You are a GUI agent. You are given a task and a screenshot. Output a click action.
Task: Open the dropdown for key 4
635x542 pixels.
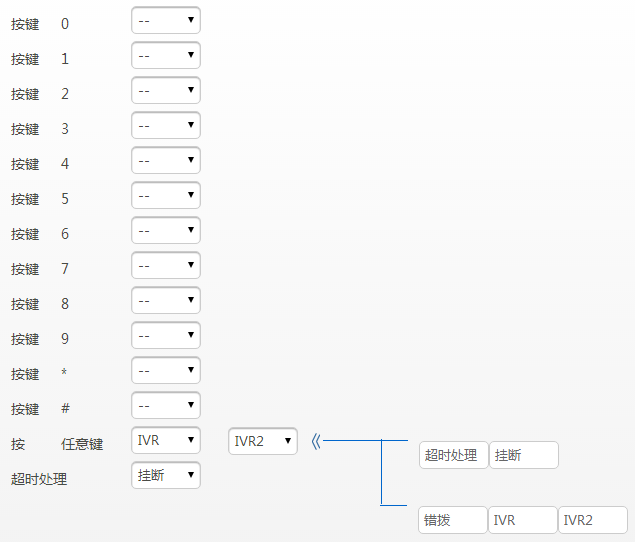point(166,161)
